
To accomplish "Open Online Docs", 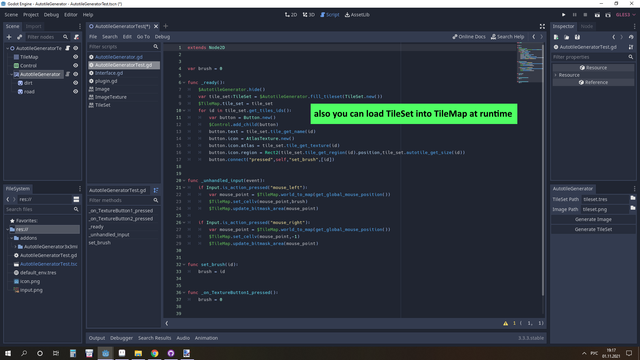I will 469,37.
